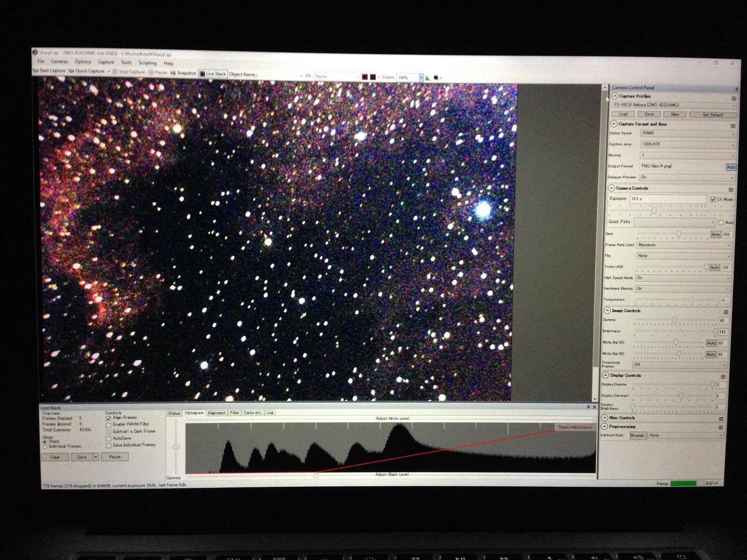Open the capture profile dropdown
This screenshot has height=560, width=747.
(674, 105)
